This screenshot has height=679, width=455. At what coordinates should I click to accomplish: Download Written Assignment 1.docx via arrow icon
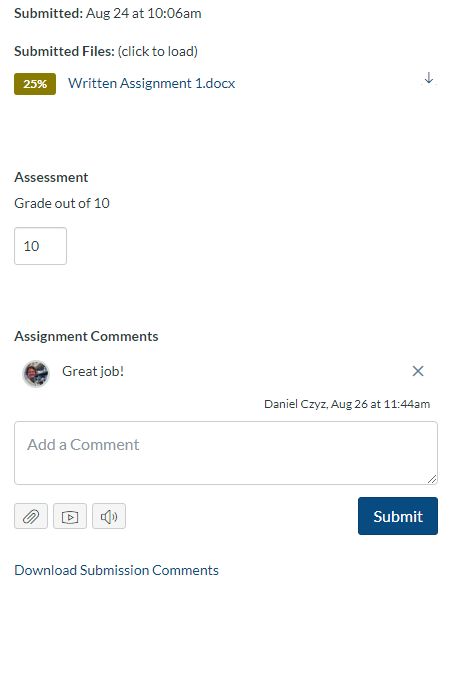tap(429, 78)
